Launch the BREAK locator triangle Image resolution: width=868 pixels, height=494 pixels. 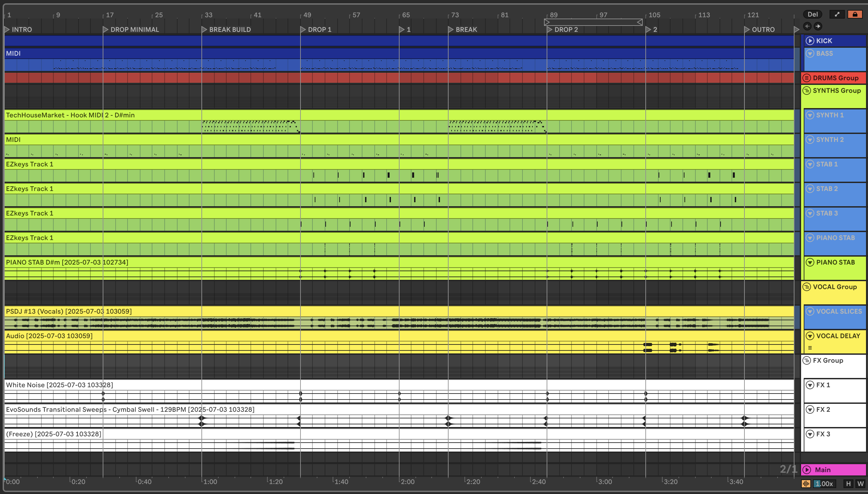click(451, 30)
